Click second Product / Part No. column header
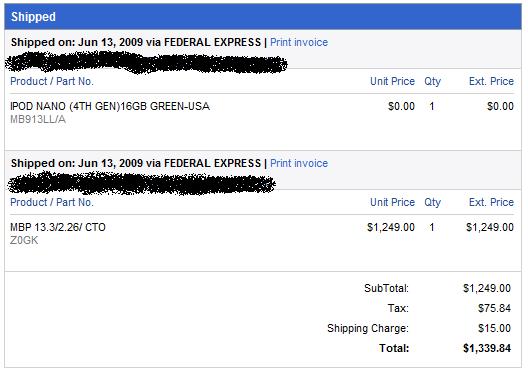 click(x=52, y=202)
